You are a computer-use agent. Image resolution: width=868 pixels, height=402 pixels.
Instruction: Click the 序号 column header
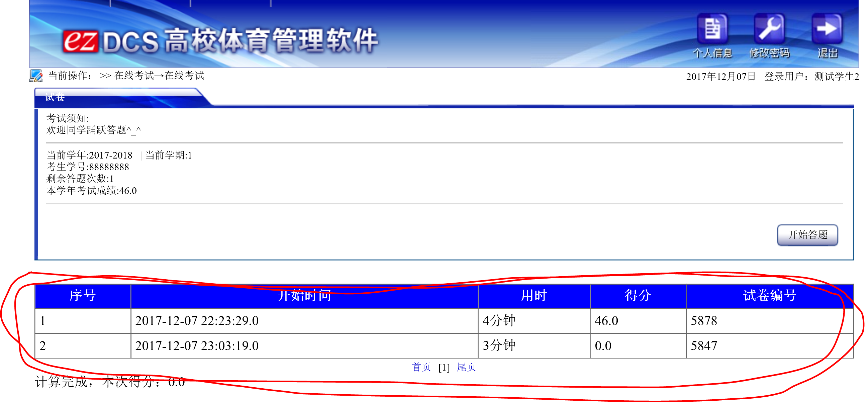[x=83, y=296]
